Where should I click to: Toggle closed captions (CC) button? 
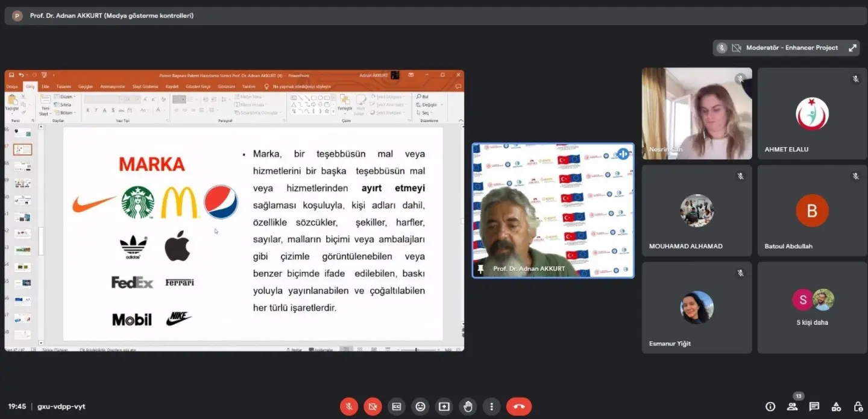point(397,406)
